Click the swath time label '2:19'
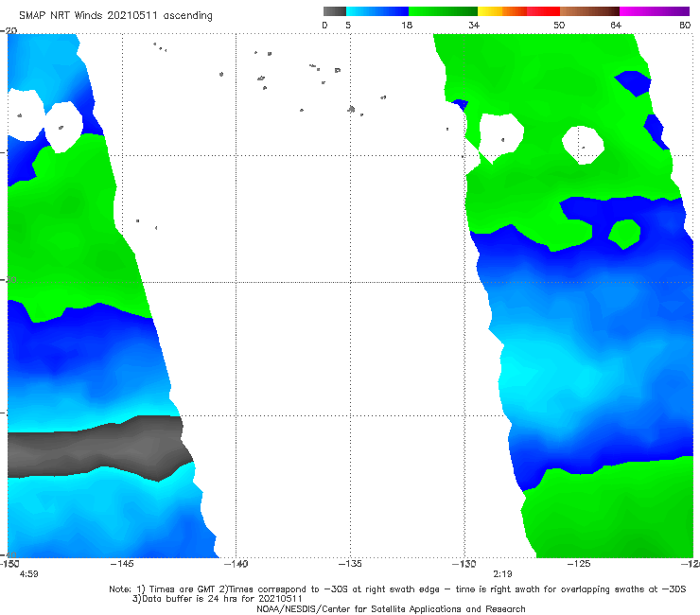 click(502, 574)
